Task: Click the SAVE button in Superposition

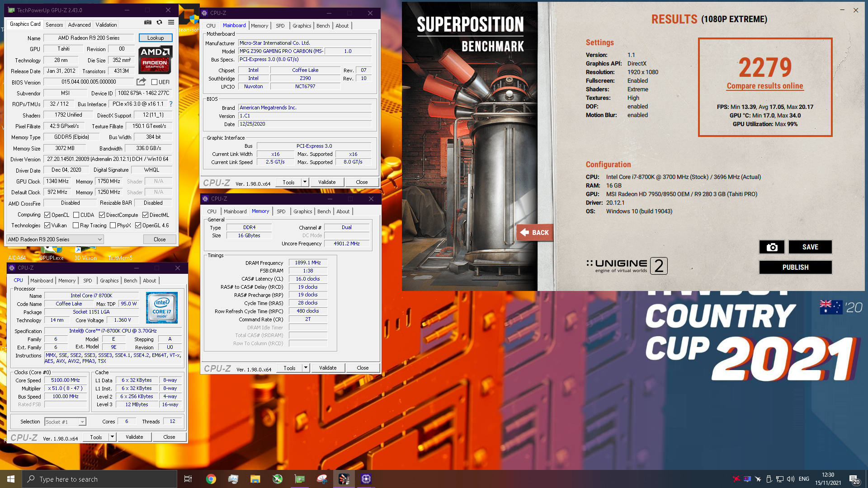Action: tap(810, 247)
